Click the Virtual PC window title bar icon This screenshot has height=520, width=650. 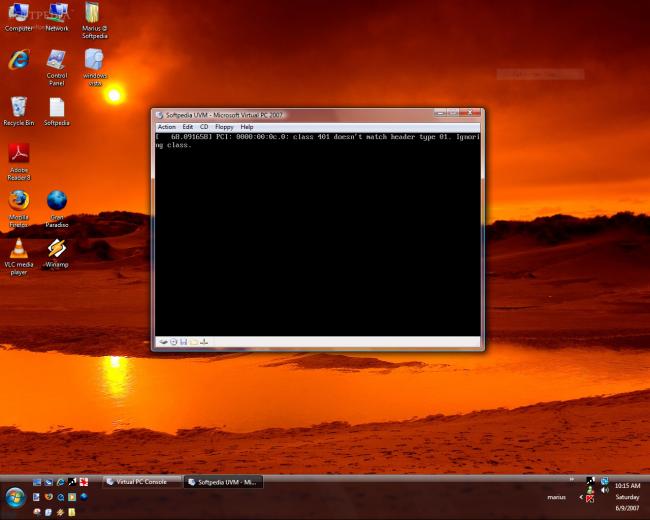click(160, 115)
